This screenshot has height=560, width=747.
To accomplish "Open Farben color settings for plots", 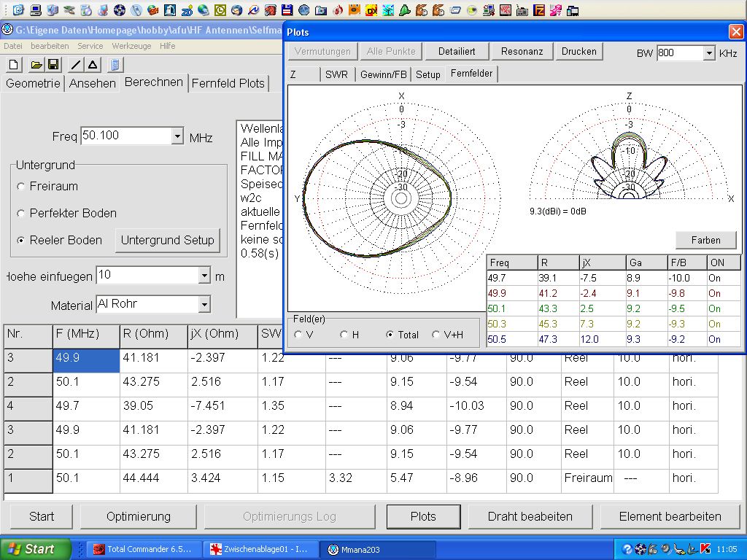I will (705, 240).
